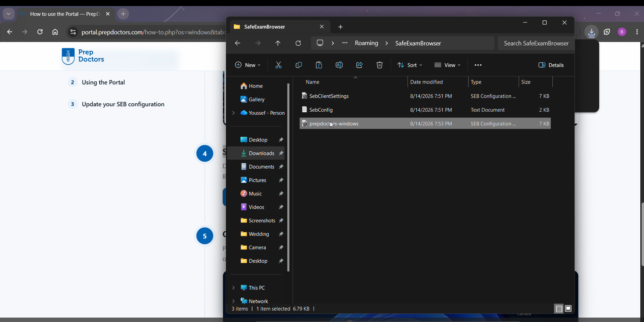Click the navigation pane scrollbar

pyautogui.click(x=288, y=177)
